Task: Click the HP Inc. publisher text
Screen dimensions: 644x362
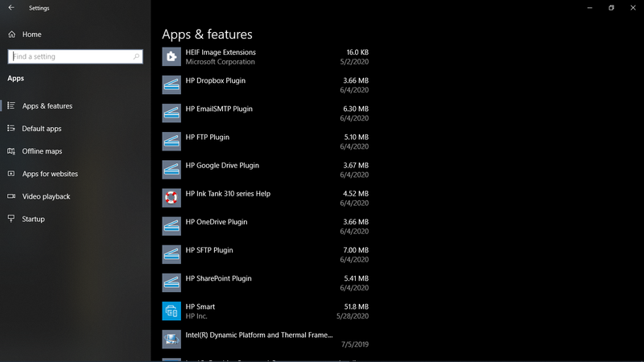Action: [x=196, y=316]
